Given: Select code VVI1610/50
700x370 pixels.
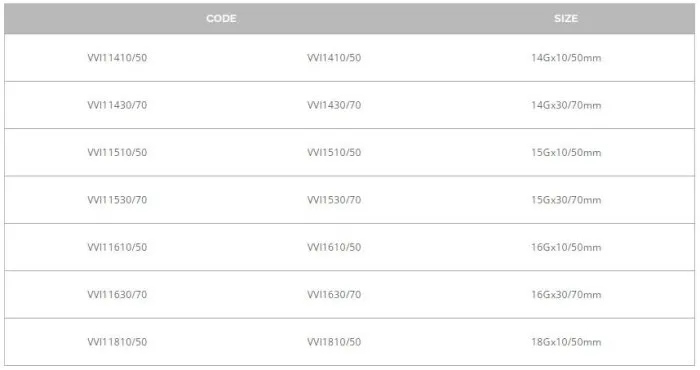Looking at the screenshot, I should coord(334,247).
